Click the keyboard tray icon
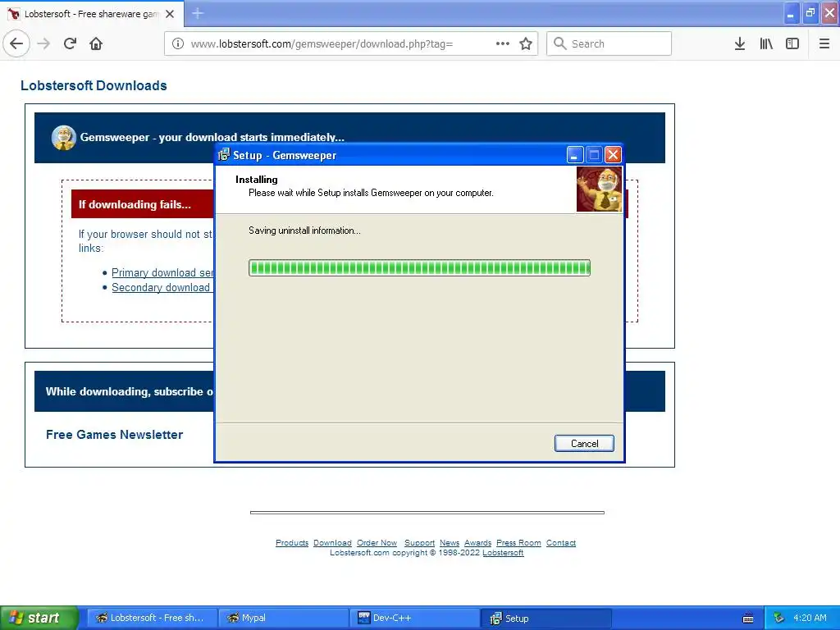The width and height of the screenshot is (840, 630). tap(748, 619)
